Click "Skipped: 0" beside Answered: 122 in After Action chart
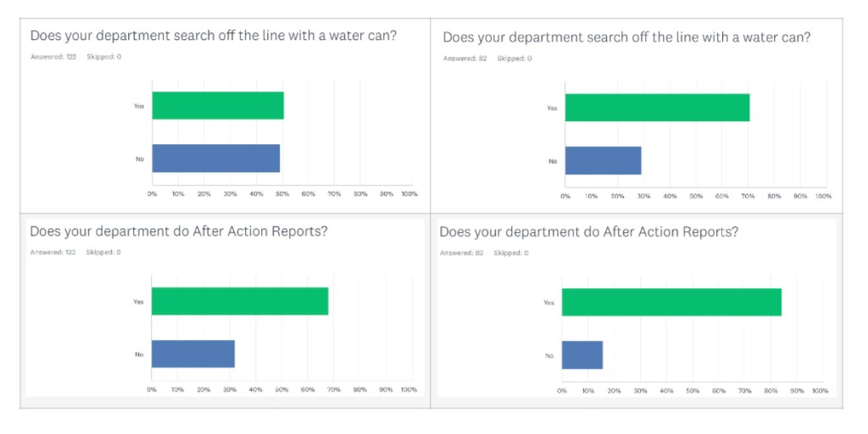The height and width of the screenshot is (434, 868). [x=103, y=252]
